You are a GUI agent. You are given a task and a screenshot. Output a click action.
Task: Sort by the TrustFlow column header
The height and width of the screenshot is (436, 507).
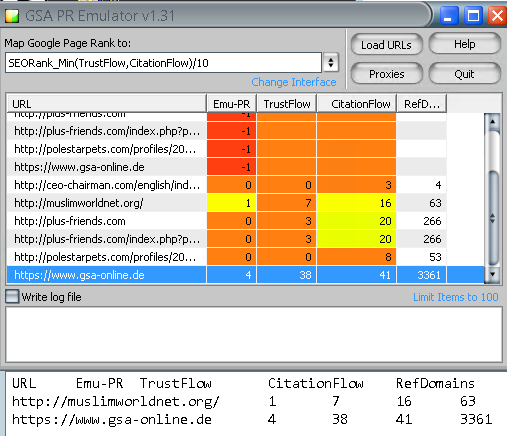coord(287,104)
